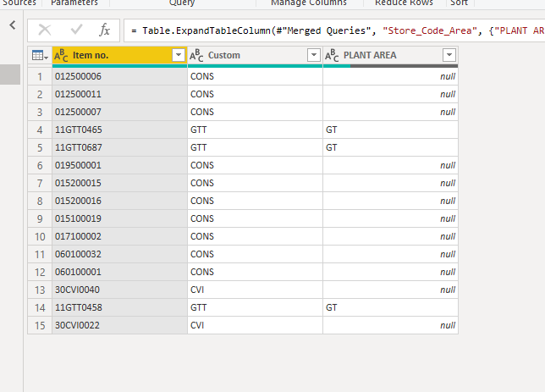Confirm the formula with the checkmark icon
This screenshot has height=392, width=545.
[76, 30]
